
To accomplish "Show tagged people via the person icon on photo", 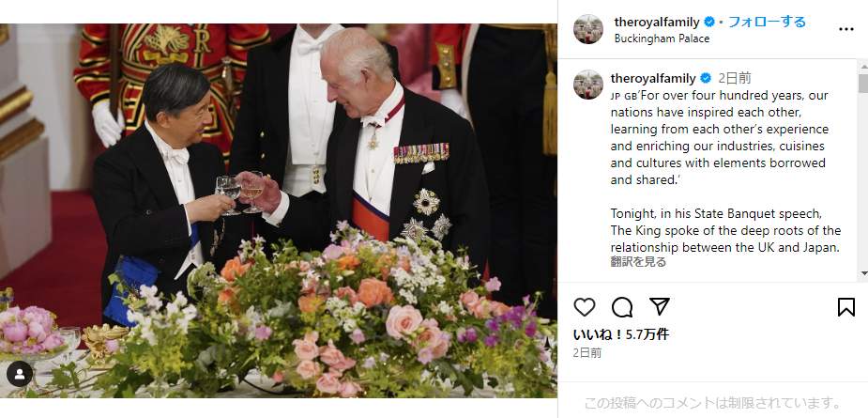I will (x=20, y=374).
